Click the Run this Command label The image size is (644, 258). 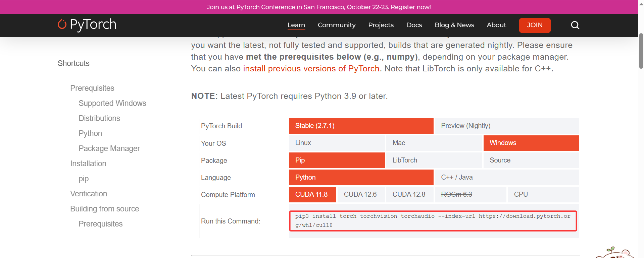point(231,221)
